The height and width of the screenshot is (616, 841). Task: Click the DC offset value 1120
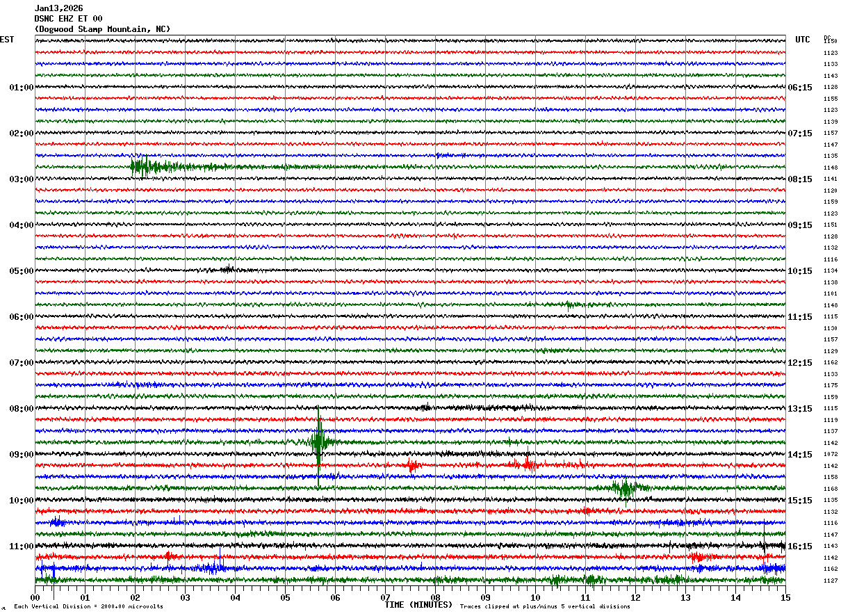pyautogui.click(x=830, y=191)
